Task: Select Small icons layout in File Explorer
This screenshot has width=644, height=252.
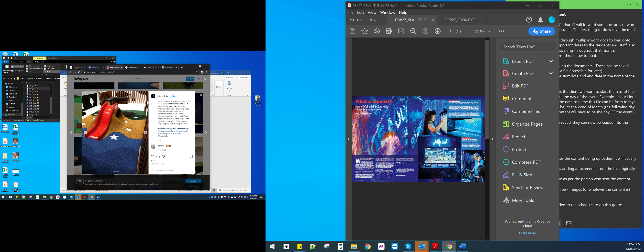Action: [x=49, y=69]
